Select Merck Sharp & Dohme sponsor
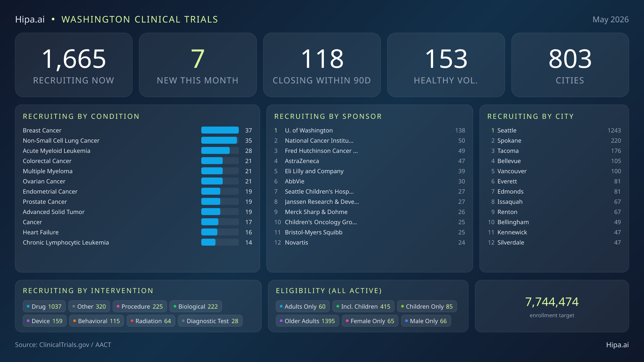 pos(369,212)
